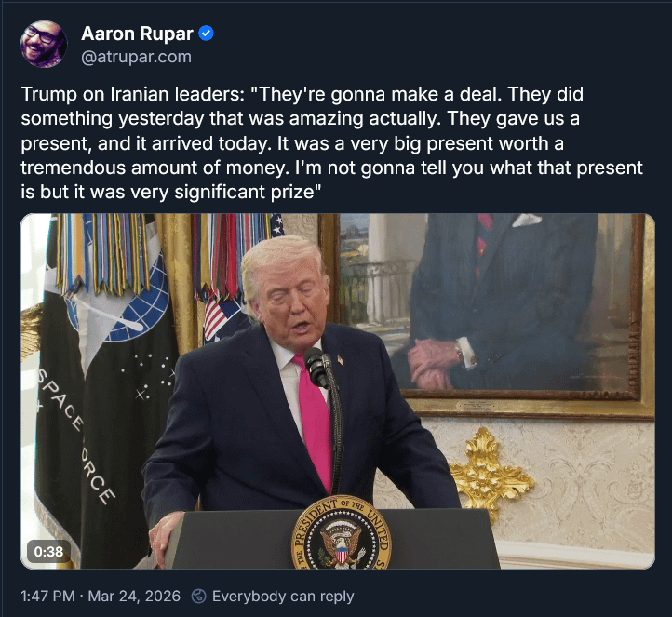Click the post text line "Trump on Iranian leaders"
Screen dimensions: 672x617
tap(132, 94)
